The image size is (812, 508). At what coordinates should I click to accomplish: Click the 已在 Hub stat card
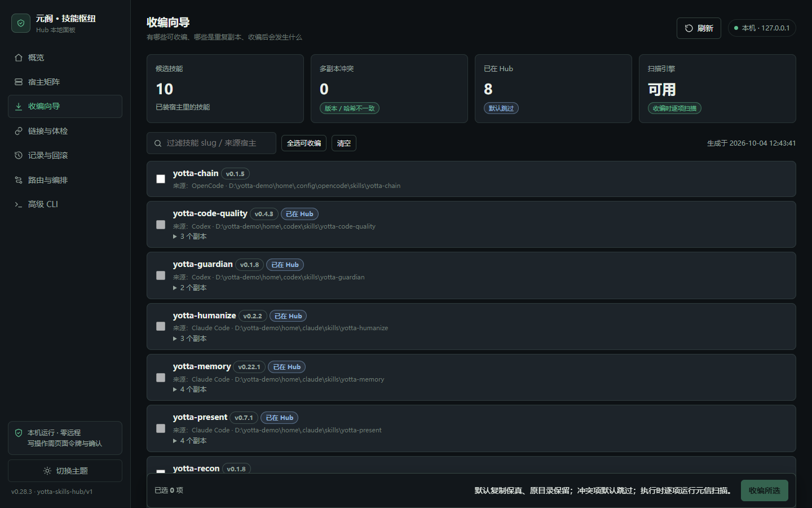coord(553,89)
